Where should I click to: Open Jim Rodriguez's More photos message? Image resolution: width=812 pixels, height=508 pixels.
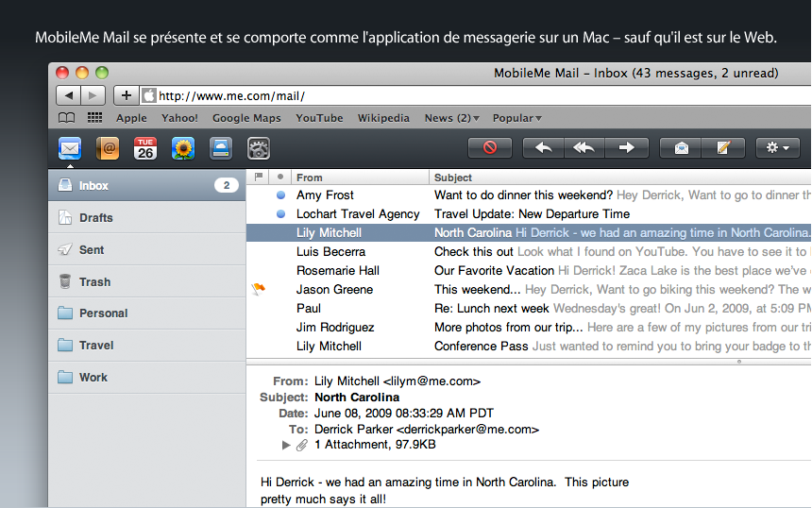point(529,328)
